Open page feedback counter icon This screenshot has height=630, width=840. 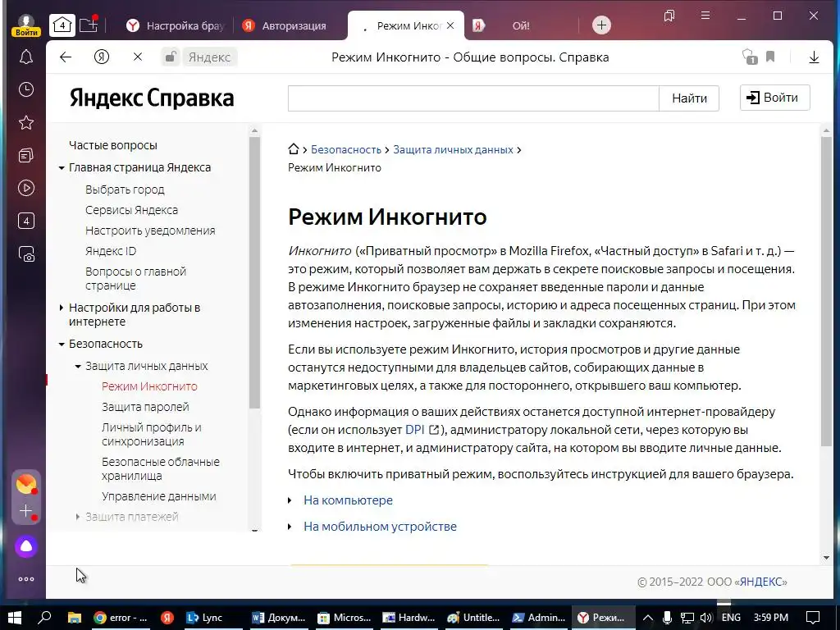[750, 57]
